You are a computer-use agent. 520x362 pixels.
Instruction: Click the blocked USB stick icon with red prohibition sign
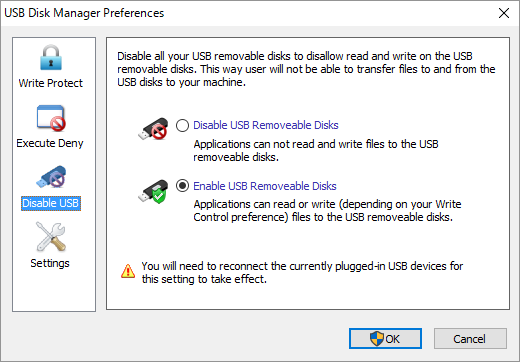click(x=153, y=129)
